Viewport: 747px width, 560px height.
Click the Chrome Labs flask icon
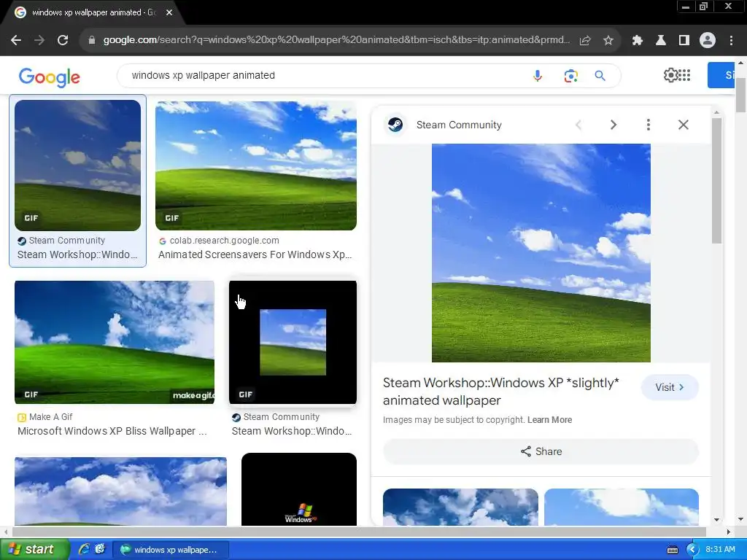[661, 40]
